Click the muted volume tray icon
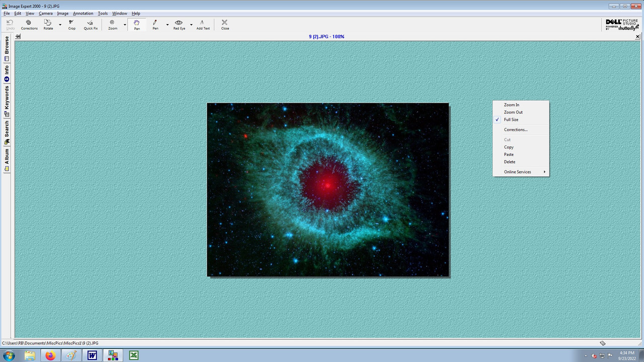 (594, 356)
